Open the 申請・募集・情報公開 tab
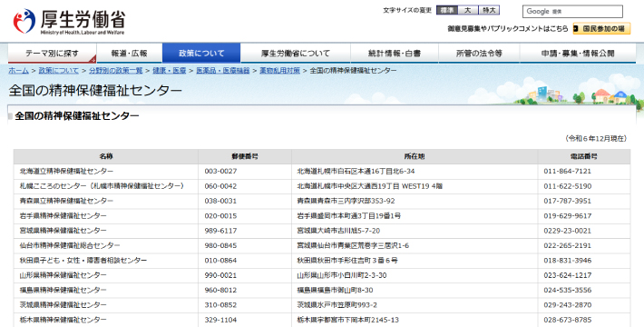 tap(578, 53)
